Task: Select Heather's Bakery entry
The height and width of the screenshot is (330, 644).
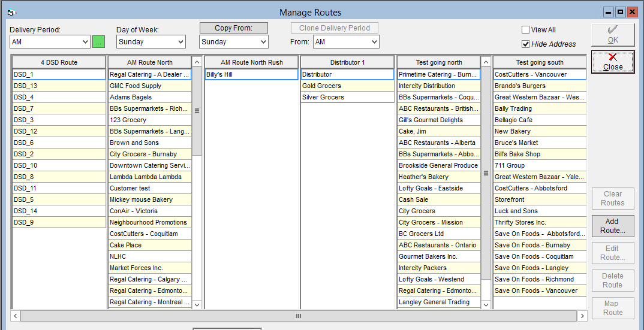Action: click(x=439, y=177)
